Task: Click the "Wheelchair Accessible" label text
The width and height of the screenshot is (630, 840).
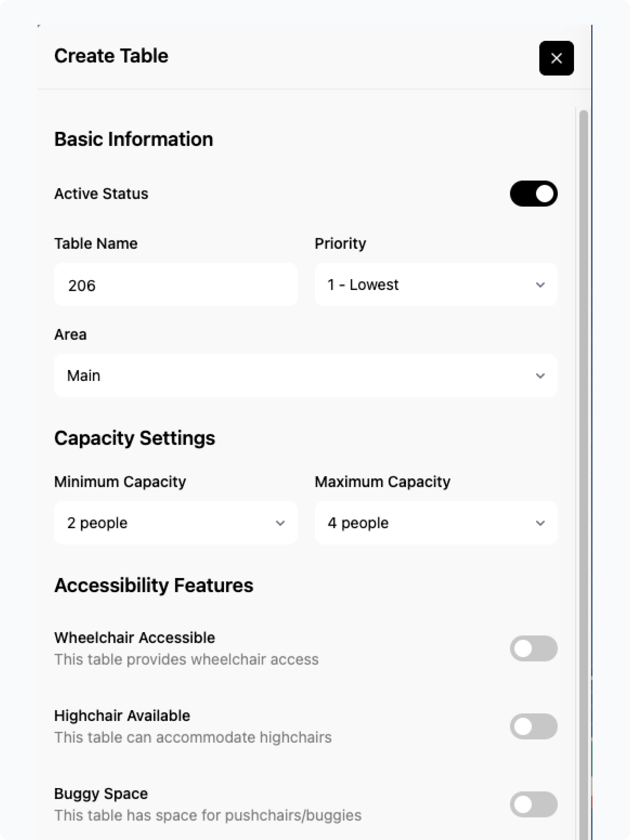Action: (x=135, y=638)
